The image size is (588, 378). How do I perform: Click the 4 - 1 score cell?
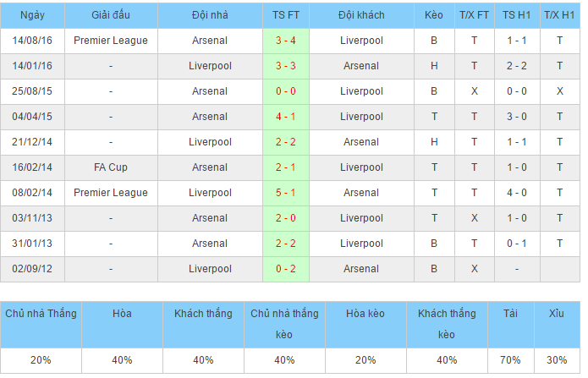(x=285, y=117)
